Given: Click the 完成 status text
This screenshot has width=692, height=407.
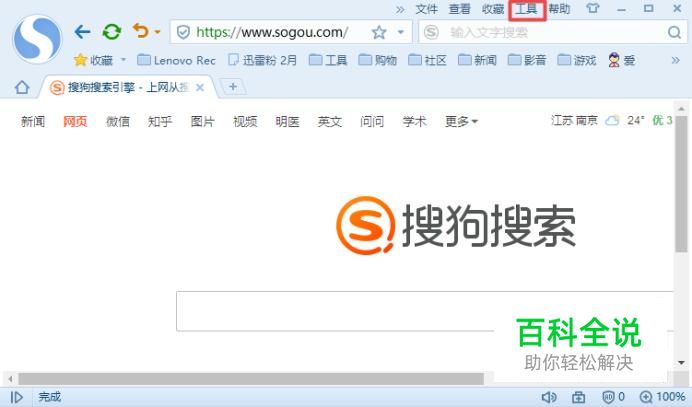Looking at the screenshot, I should (x=49, y=397).
